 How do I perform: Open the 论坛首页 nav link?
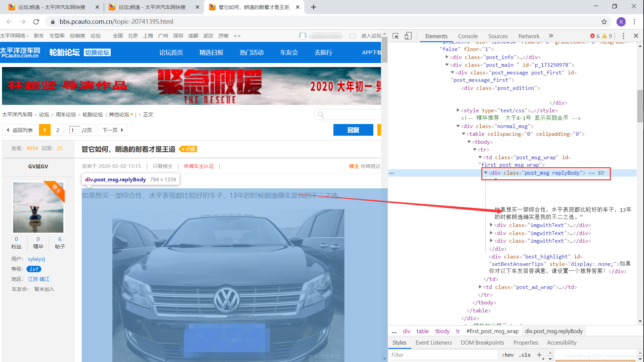point(171,53)
